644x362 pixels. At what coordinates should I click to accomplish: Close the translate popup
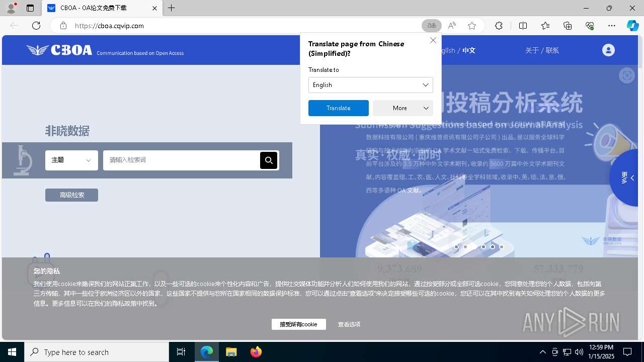pyautogui.click(x=433, y=40)
